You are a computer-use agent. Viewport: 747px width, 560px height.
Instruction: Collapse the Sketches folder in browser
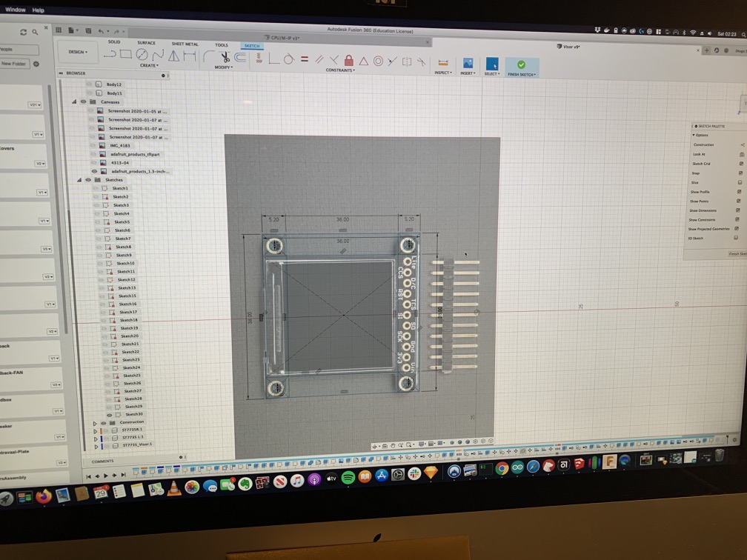(79, 179)
